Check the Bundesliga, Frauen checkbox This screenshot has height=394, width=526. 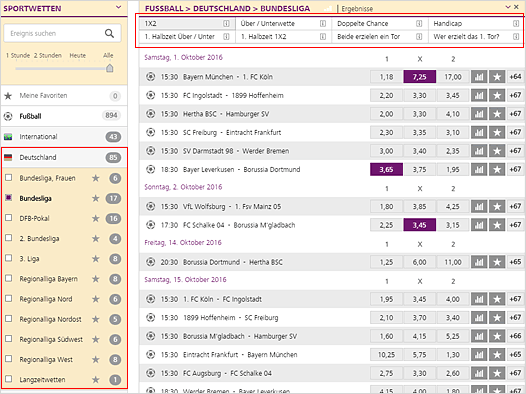(x=9, y=177)
